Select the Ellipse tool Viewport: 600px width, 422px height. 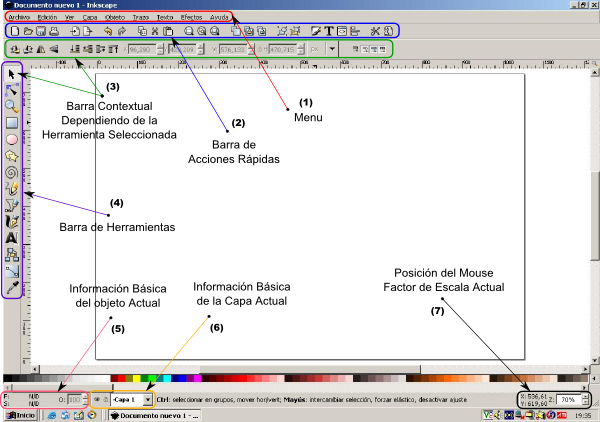[11, 139]
